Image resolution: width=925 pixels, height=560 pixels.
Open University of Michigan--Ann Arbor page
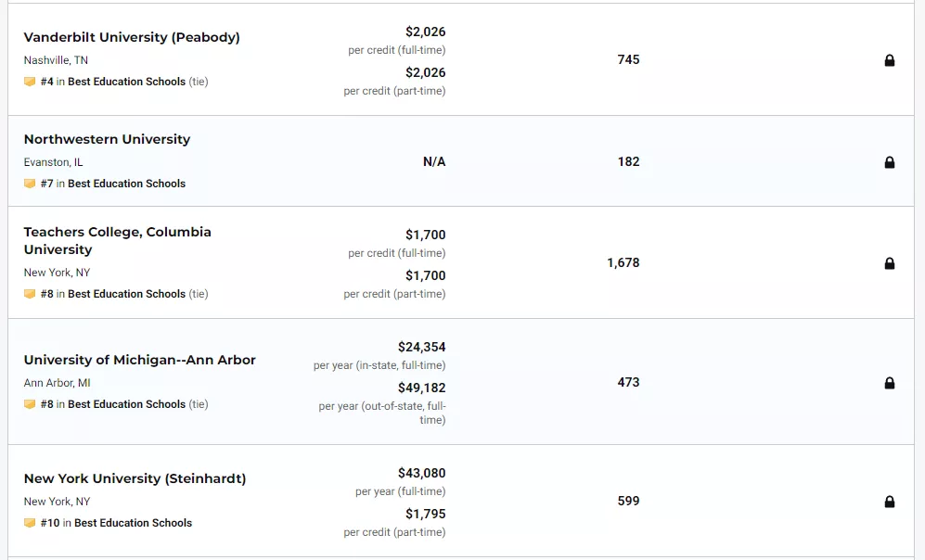pos(140,360)
